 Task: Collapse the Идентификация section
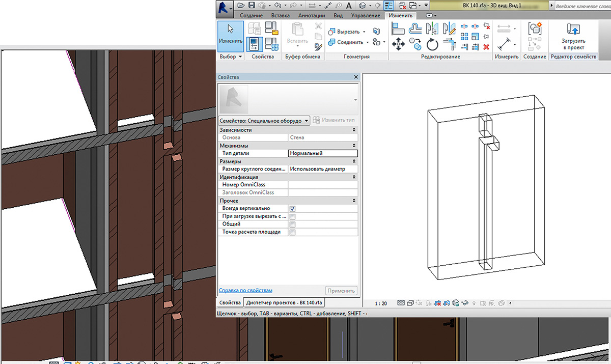pyautogui.click(x=354, y=177)
